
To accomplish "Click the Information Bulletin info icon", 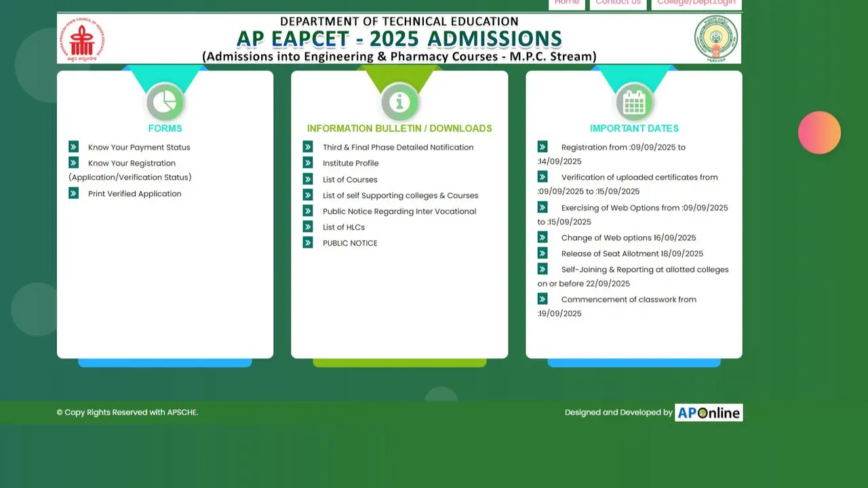I will (399, 100).
